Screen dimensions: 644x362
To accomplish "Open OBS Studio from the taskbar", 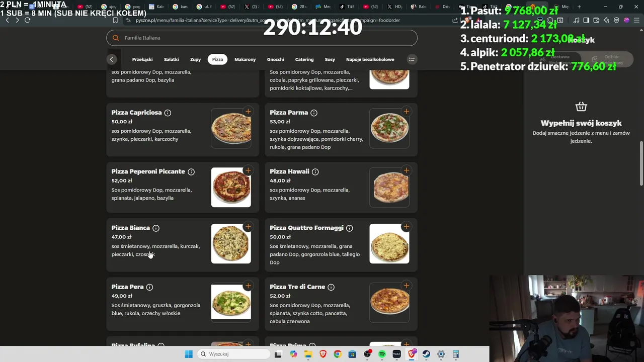I will click(x=367, y=354).
